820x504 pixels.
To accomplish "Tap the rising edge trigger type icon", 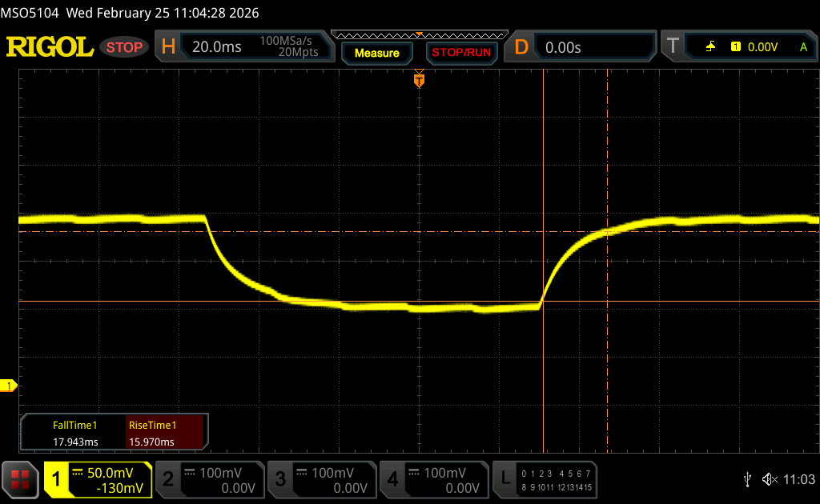I will point(710,47).
